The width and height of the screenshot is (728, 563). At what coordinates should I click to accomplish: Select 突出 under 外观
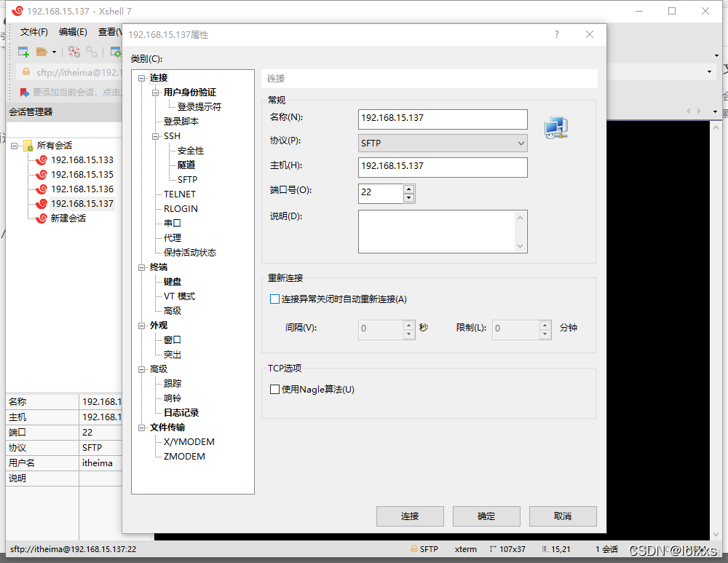pyautogui.click(x=173, y=355)
